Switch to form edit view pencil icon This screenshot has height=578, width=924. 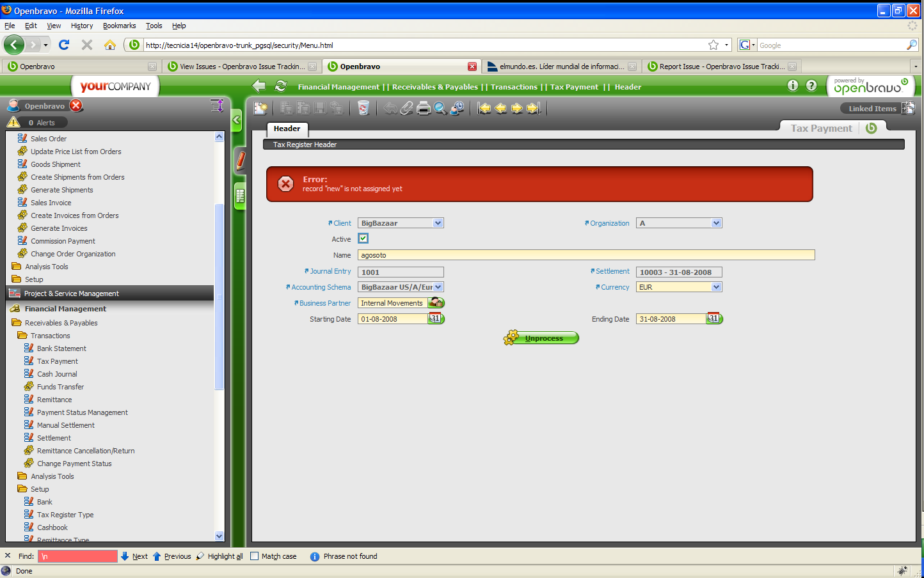coord(241,160)
